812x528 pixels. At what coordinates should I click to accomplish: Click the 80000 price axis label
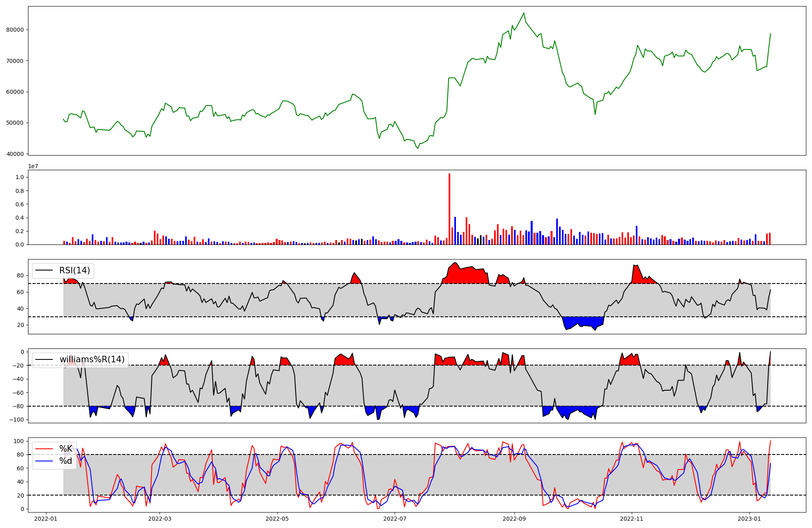pyautogui.click(x=15, y=30)
